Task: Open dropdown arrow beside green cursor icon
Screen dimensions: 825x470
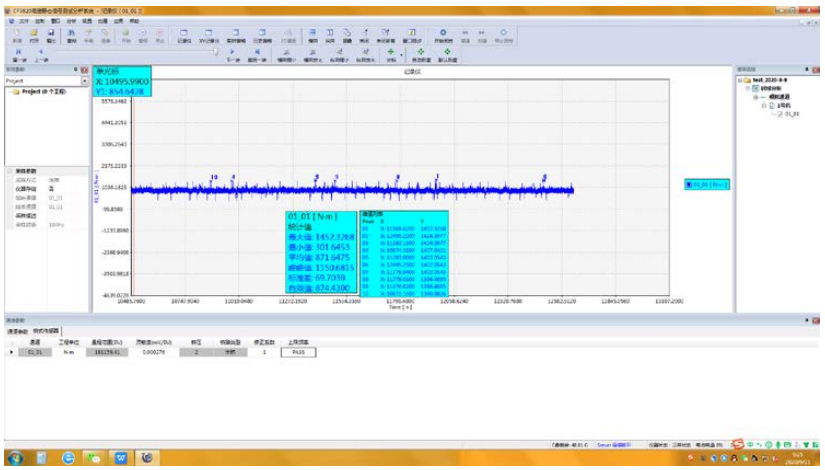Action: click(401, 55)
